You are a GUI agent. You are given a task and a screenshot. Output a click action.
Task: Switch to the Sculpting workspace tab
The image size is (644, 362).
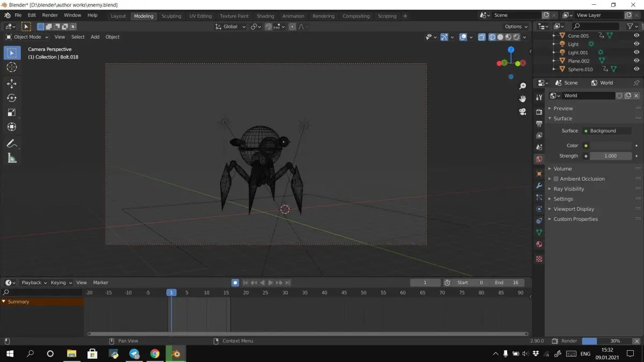171,16
